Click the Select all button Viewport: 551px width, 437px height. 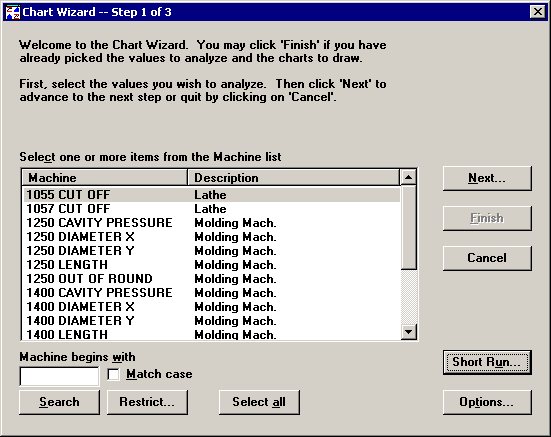(259, 402)
